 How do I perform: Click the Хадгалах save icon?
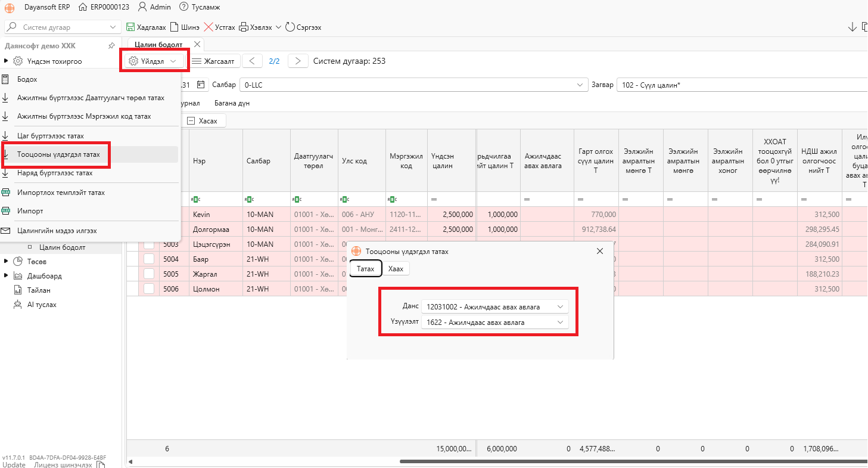[x=130, y=27]
